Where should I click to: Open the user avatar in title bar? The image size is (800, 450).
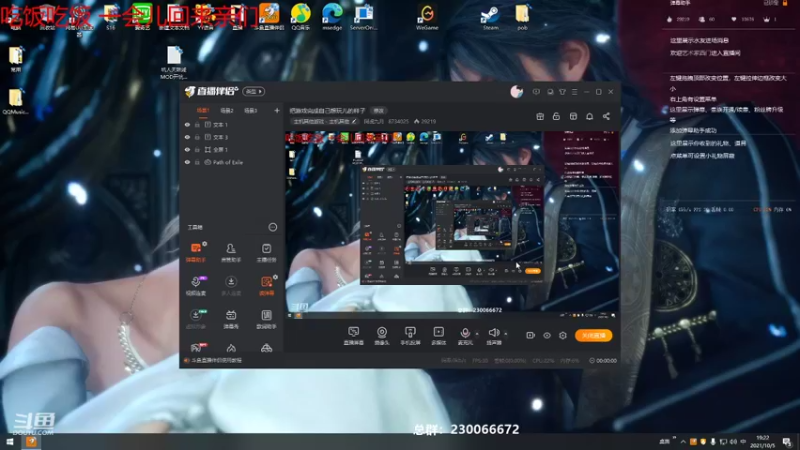[x=516, y=92]
